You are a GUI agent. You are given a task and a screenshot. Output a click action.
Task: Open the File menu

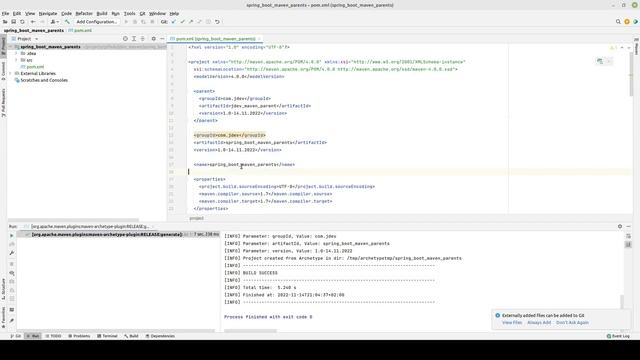[x=5, y=13]
